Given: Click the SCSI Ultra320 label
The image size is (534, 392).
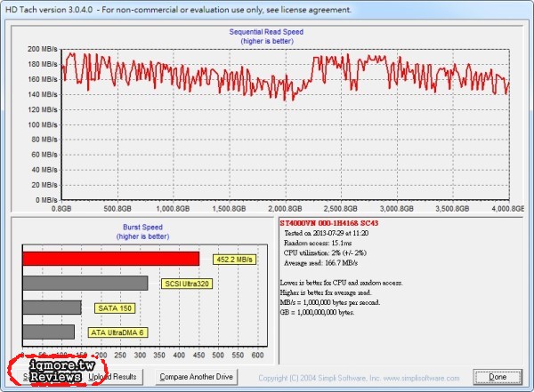Looking at the screenshot, I should [187, 284].
